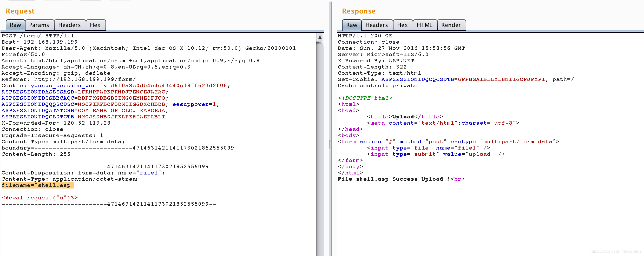
Task: Click the <%eval request("a")%> payload line
Action: pyautogui.click(x=40, y=198)
